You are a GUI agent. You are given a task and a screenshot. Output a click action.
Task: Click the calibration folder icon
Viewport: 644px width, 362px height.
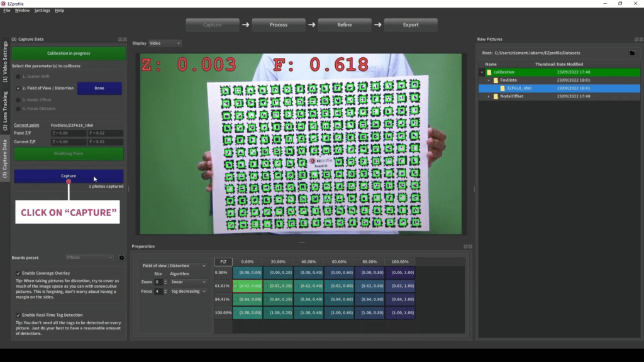pos(489,72)
